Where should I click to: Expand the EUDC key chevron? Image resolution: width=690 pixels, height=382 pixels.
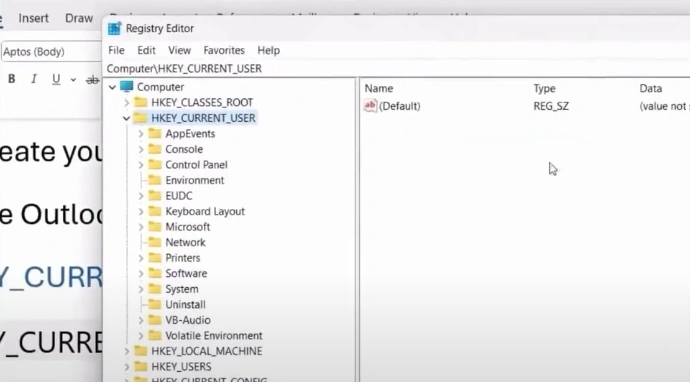(x=141, y=196)
